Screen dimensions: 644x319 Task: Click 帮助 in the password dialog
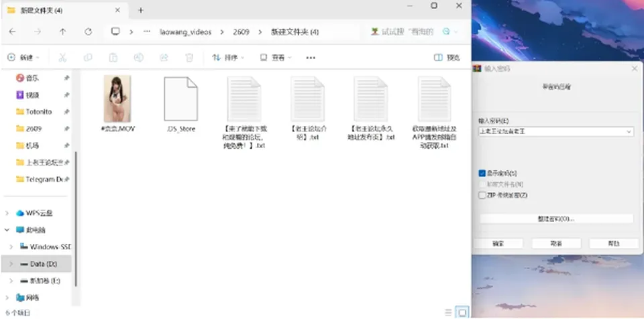pos(614,243)
